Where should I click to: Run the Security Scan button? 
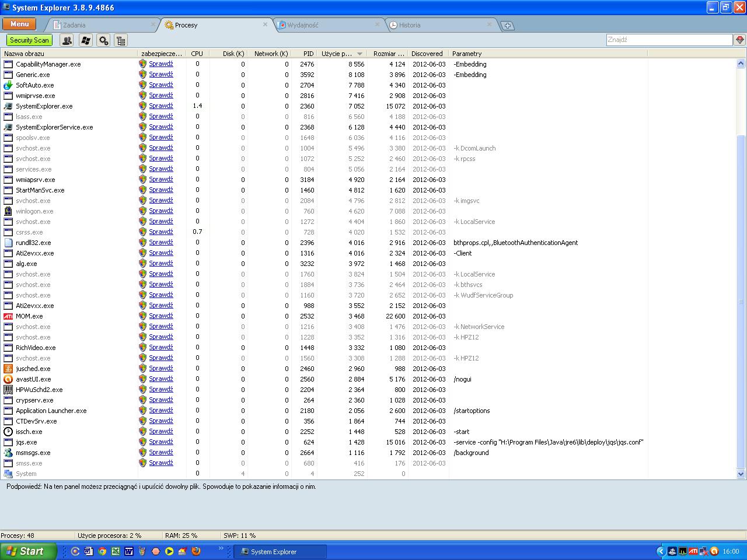click(x=29, y=40)
